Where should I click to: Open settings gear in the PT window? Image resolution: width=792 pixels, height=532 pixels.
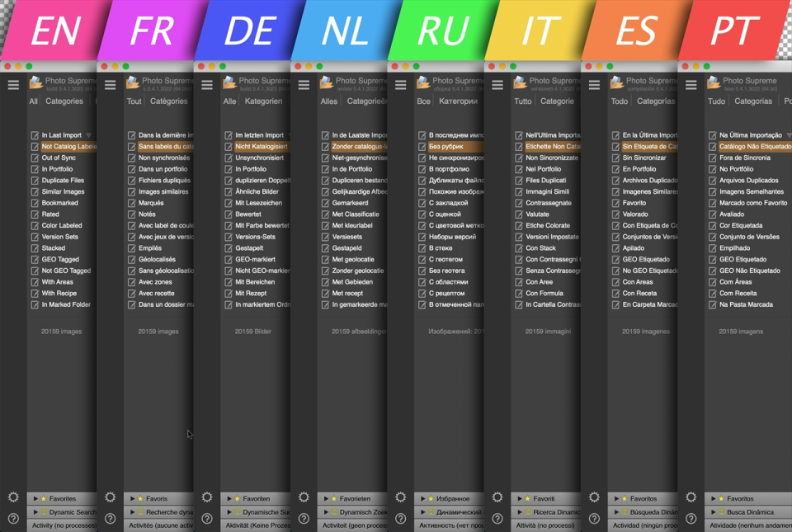point(691,497)
